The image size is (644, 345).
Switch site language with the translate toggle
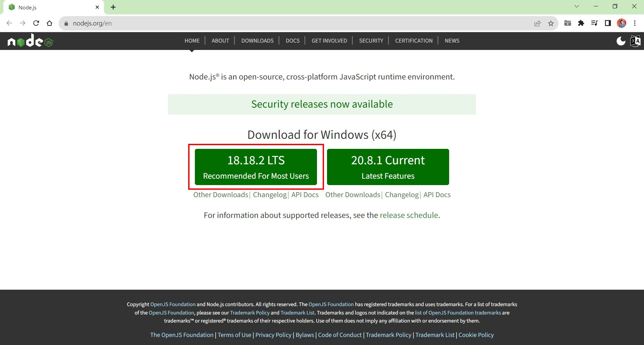(x=636, y=41)
